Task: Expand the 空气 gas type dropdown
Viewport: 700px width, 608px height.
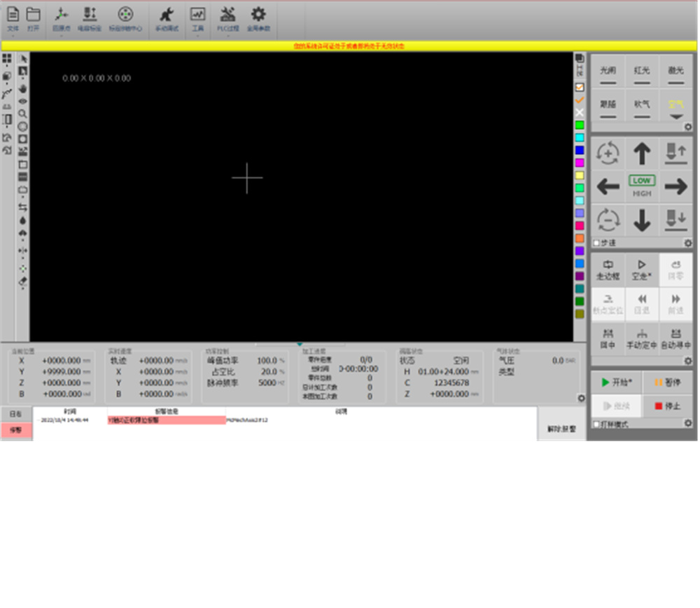Action: pyautogui.click(x=676, y=117)
